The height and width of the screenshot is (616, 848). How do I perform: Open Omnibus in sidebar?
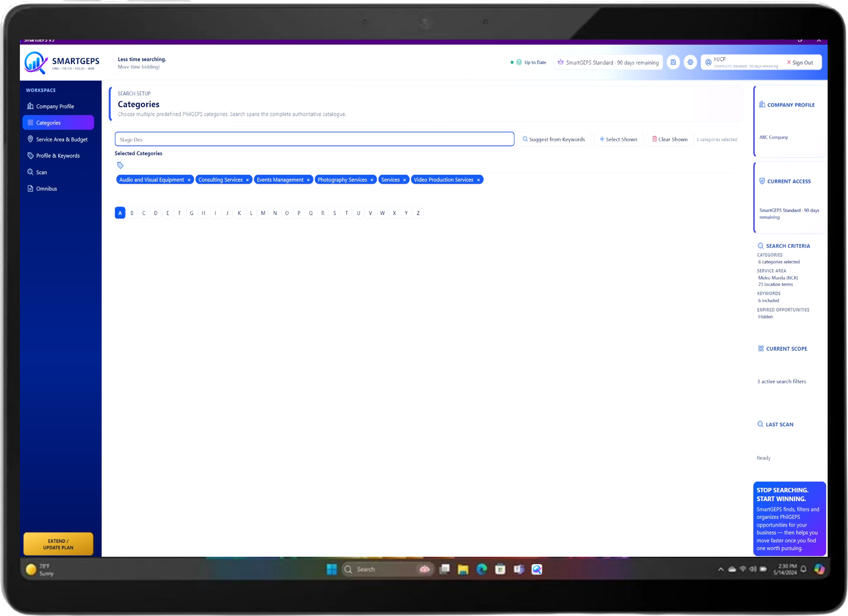click(x=58, y=189)
